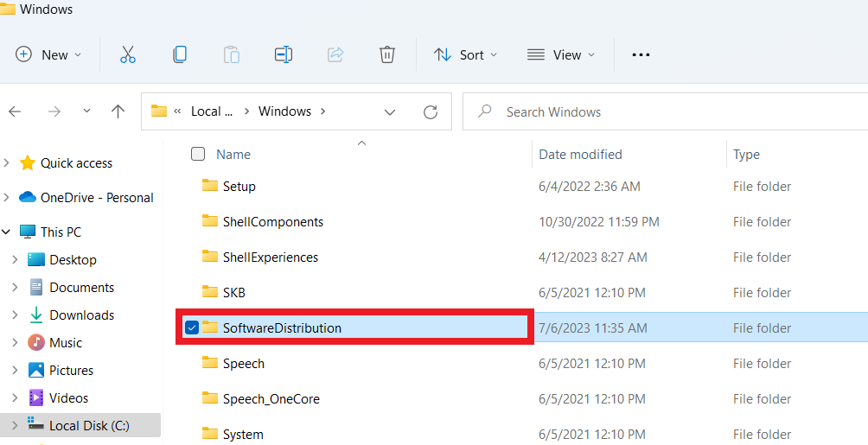Open the address bar history dropdown
The width and height of the screenshot is (868, 445).
[390, 111]
